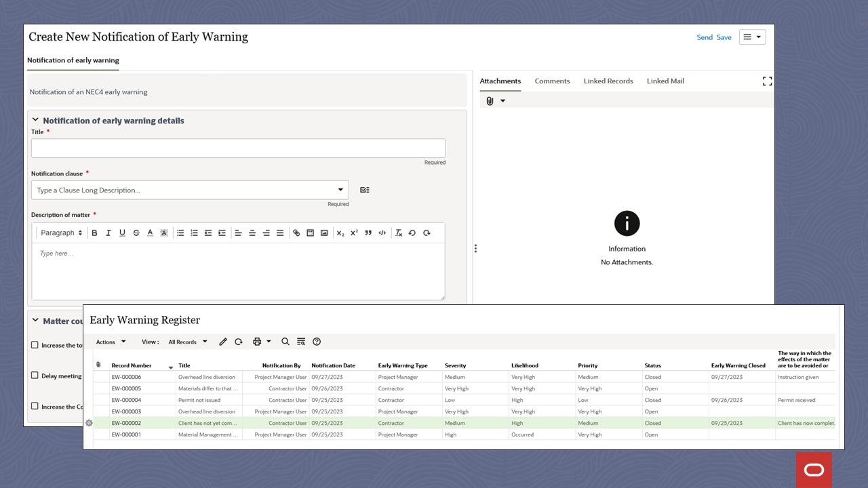
Task: Click the Edit pencil icon in Early Warning Register
Action: click(x=223, y=342)
